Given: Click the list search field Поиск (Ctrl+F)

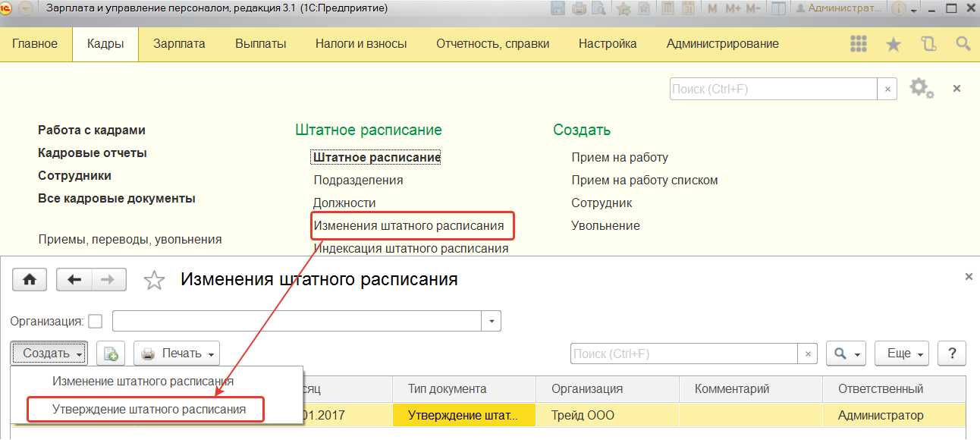Looking at the screenshot, I should click(684, 354).
